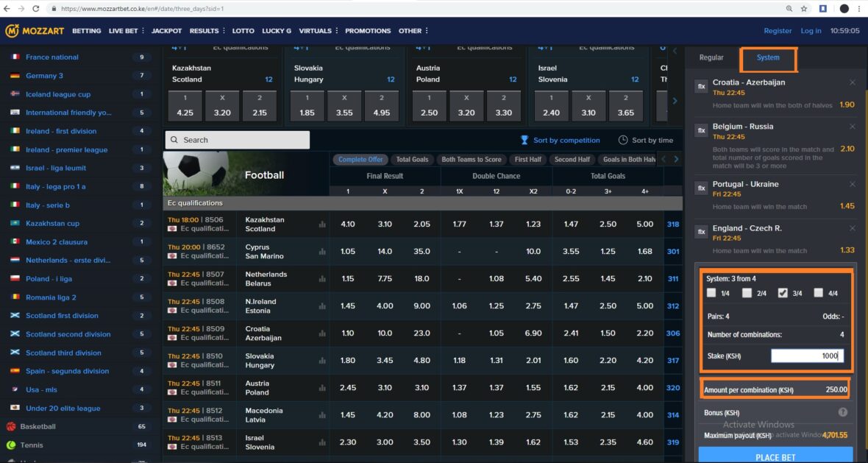Screen dimensions: 868x463
Task: Pick odds 35.0 for San Marino win
Action: click(421, 252)
